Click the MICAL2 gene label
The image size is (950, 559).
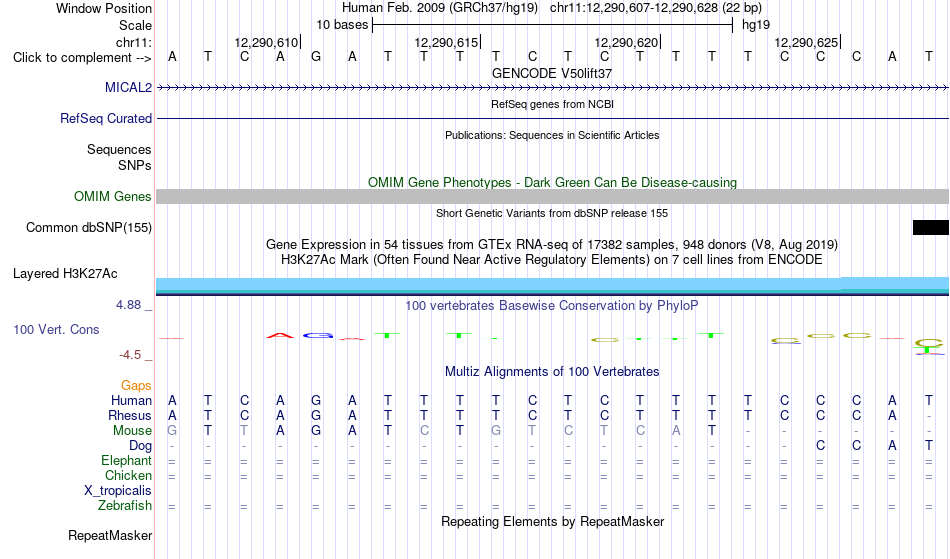click(128, 87)
